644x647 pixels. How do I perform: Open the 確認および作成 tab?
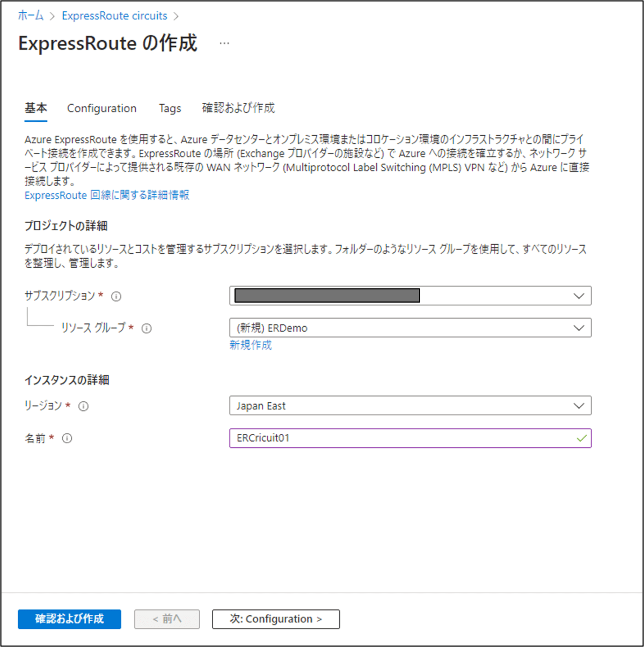238,108
